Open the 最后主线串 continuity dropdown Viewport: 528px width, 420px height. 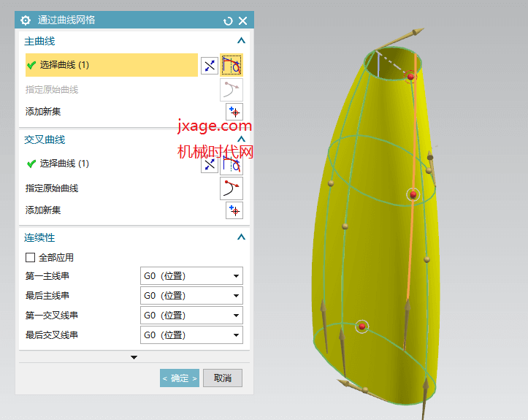191,296
